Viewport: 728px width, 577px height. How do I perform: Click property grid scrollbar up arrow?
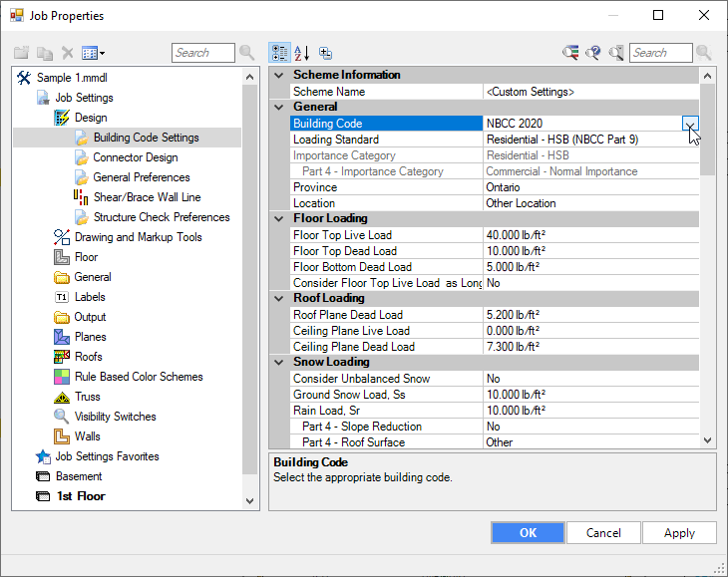707,76
